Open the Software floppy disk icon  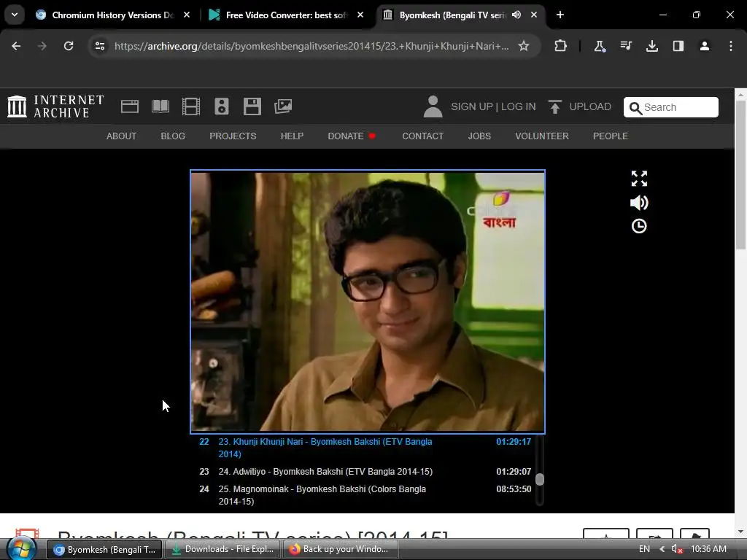pyautogui.click(x=252, y=106)
